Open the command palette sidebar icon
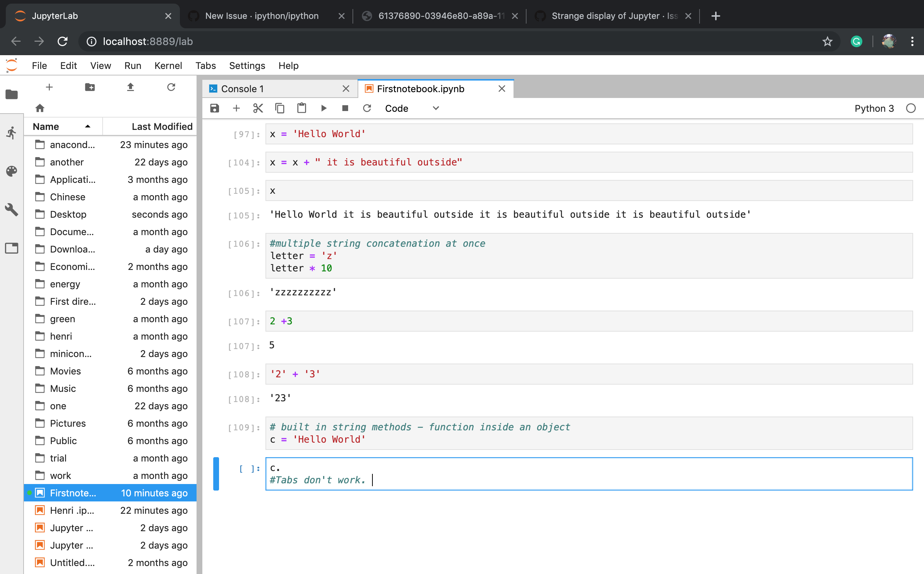The height and width of the screenshot is (574, 924). coord(12,171)
